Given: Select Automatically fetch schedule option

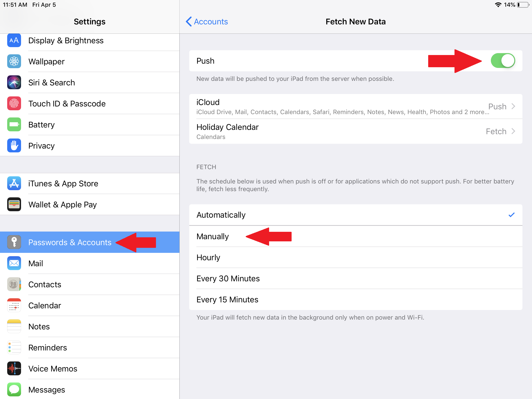Looking at the screenshot, I should click(x=356, y=215).
